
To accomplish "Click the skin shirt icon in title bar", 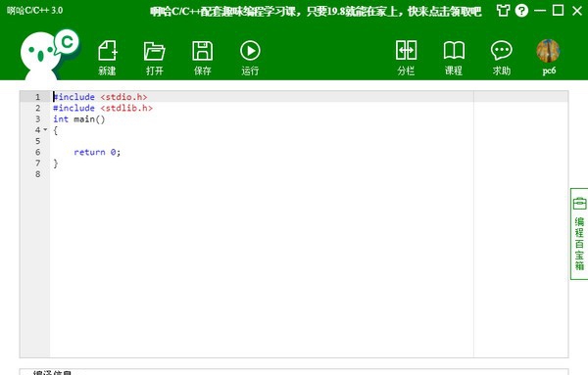I will tap(503, 11).
